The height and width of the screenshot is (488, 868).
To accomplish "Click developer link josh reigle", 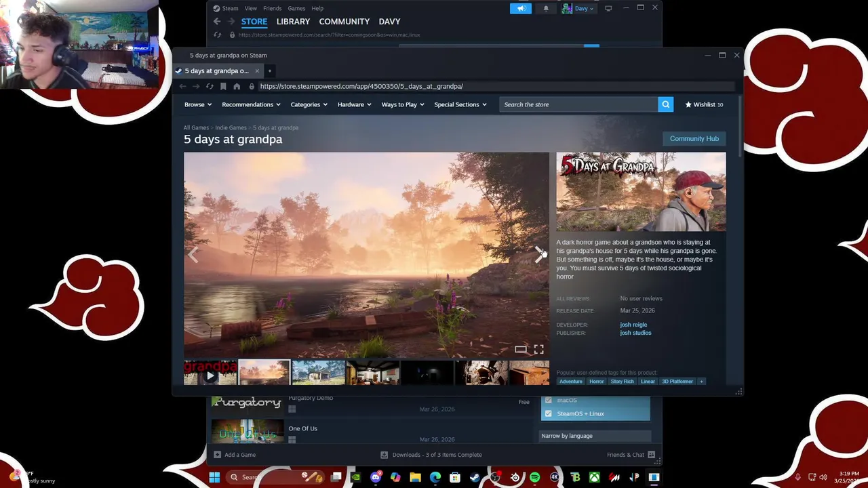I will tap(633, 325).
